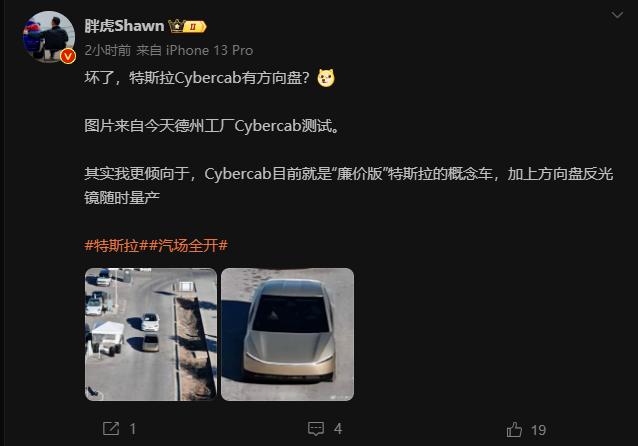638x446 pixels.
Task: Open the profile avatar photo
Action: pyautogui.click(x=48, y=37)
